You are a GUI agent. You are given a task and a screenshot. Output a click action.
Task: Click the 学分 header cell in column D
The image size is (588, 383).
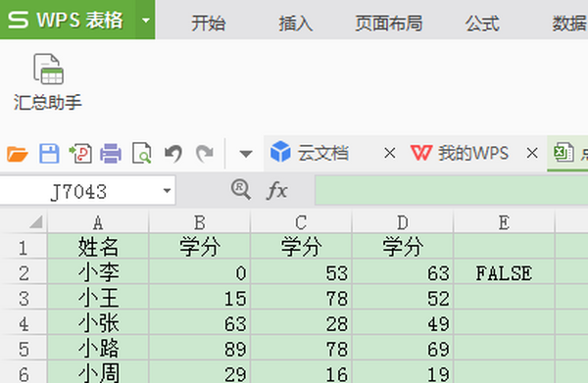pos(403,247)
